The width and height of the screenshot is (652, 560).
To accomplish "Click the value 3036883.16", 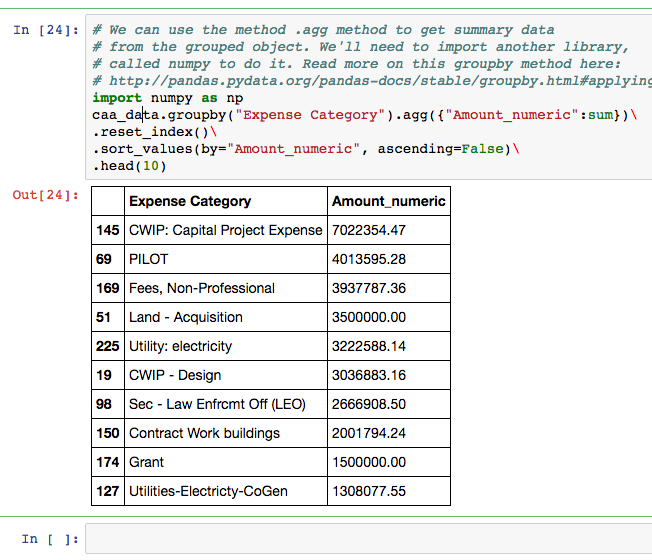I will (x=369, y=375).
